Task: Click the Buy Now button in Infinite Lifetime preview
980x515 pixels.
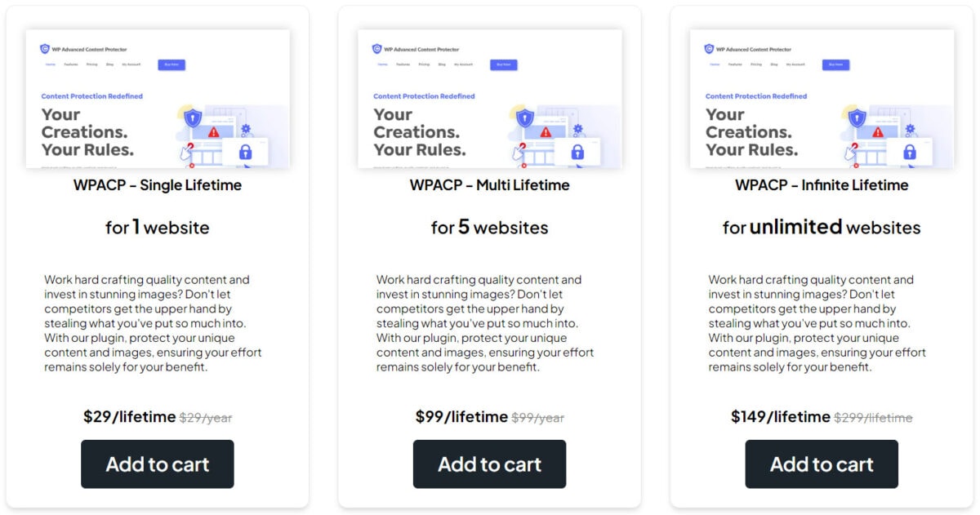Action: [x=835, y=64]
